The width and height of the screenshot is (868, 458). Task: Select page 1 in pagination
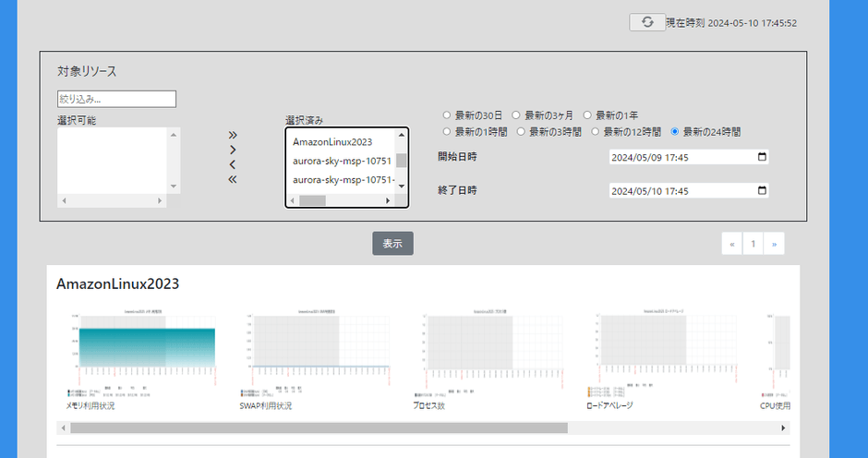tap(753, 244)
